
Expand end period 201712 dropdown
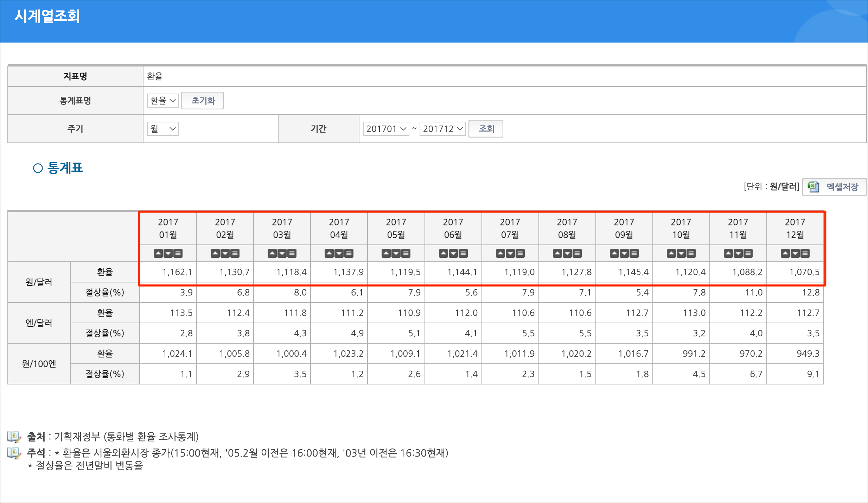click(442, 129)
